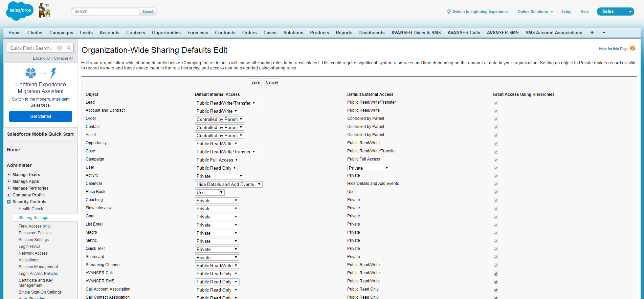This screenshot has height=299, width=644.
Task: Expand the Company Profile section
Action: tap(9, 195)
